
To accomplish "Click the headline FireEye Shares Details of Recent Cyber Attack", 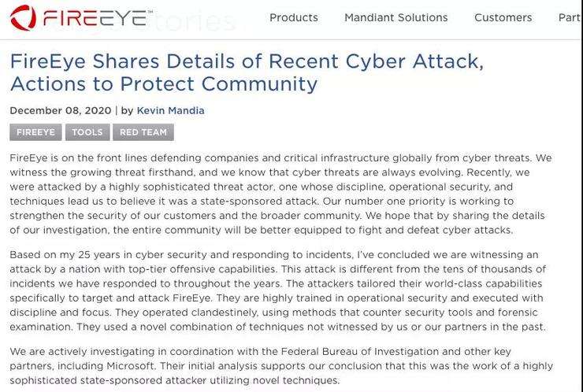I will (247, 61).
